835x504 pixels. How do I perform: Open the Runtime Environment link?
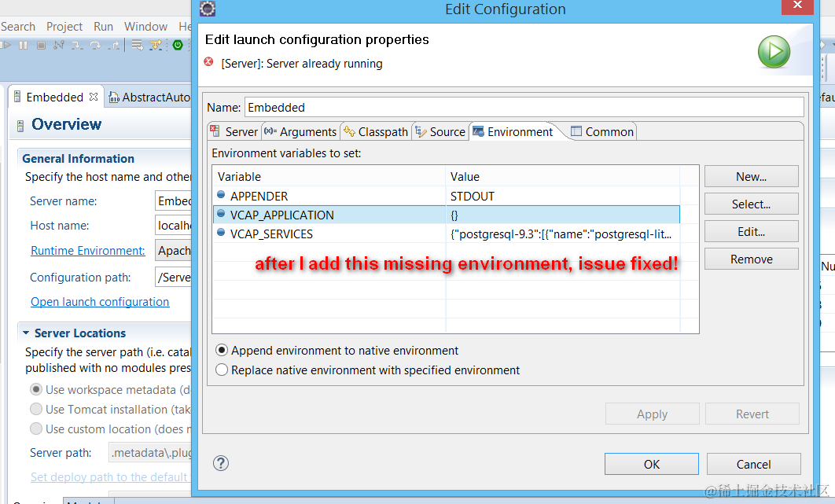click(x=88, y=250)
